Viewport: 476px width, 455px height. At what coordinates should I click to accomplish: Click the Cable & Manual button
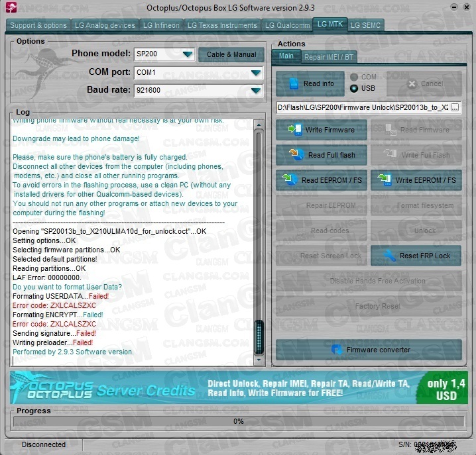pos(231,54)
